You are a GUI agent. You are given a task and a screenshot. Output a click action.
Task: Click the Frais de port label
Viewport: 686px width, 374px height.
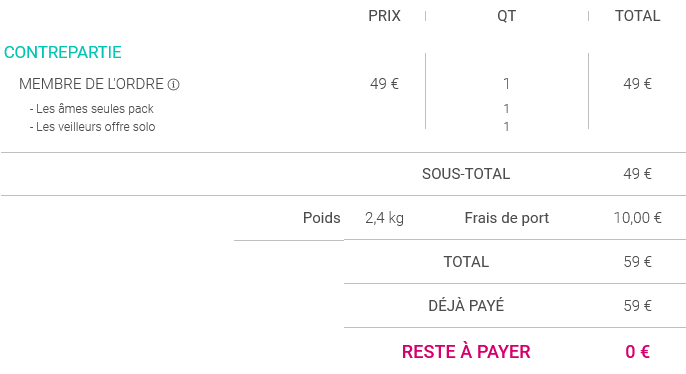(507, 218)
